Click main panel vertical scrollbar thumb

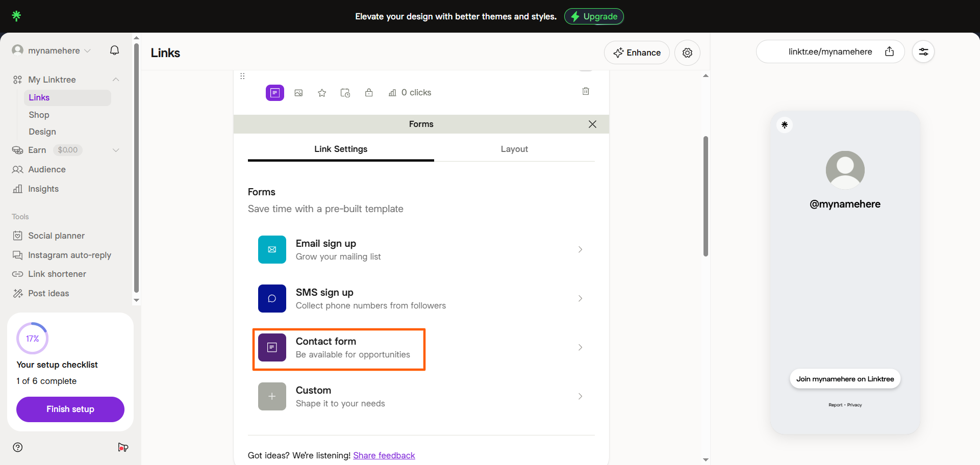tap(706, 196)
